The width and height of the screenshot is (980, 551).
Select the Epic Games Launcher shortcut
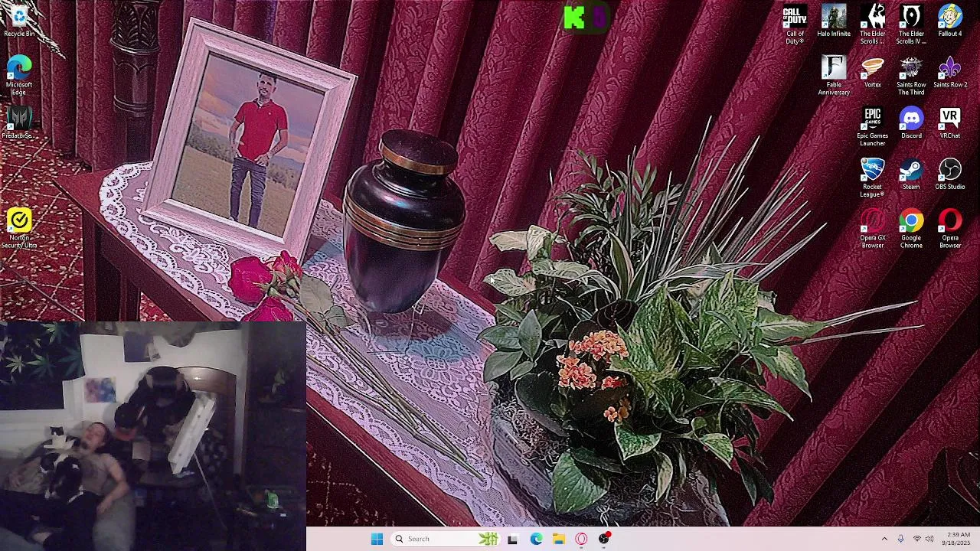873,126
